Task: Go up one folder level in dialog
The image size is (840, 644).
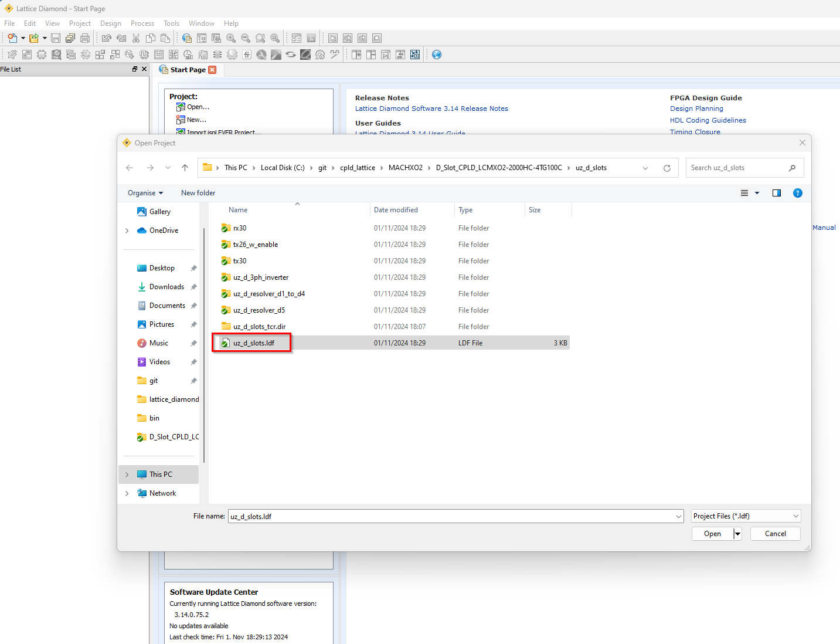Action: [185, 168]
